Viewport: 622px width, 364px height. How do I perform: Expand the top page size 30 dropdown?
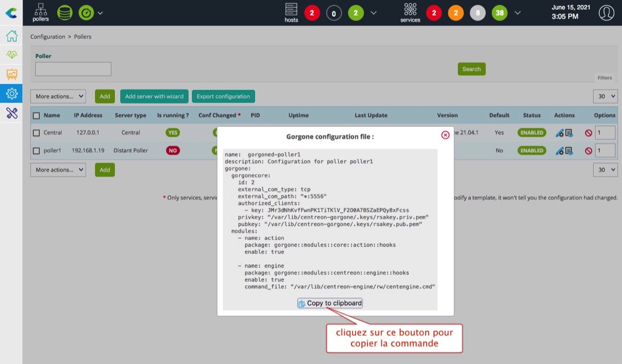coord(605,96)
